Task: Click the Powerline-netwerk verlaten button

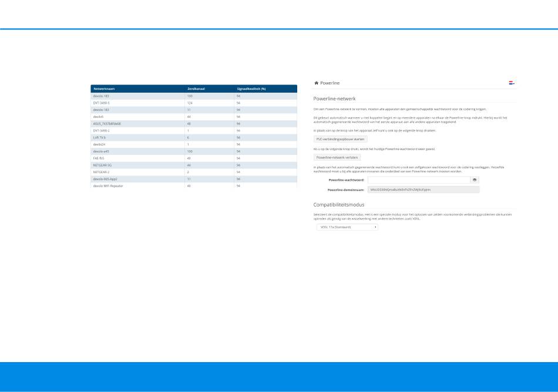Action: tap(337, 157)
